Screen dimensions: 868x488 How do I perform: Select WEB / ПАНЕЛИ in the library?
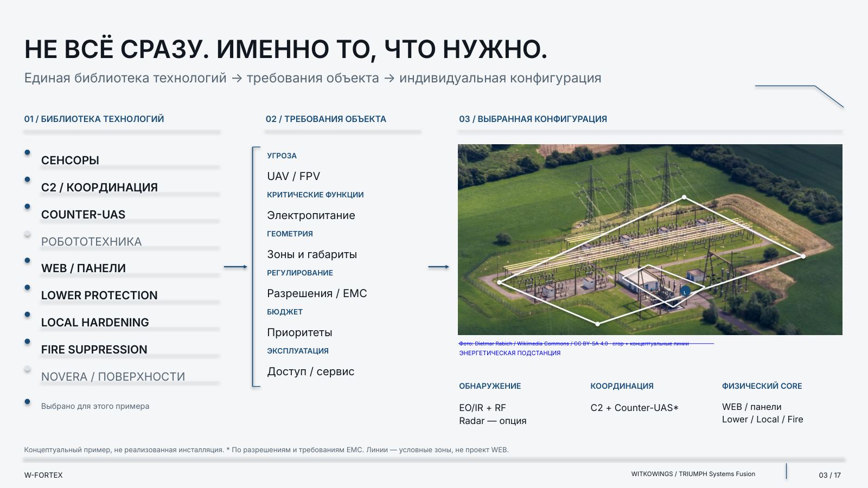tap(83, 268)
